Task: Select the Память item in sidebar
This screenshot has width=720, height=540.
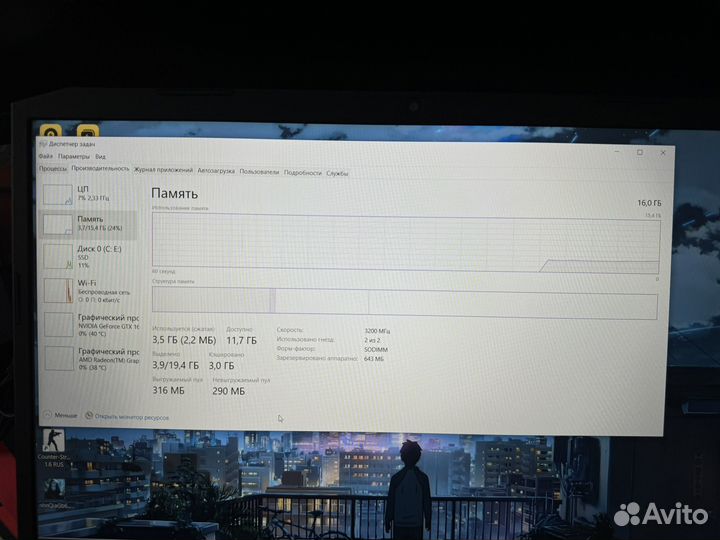Action: (88, 224)
